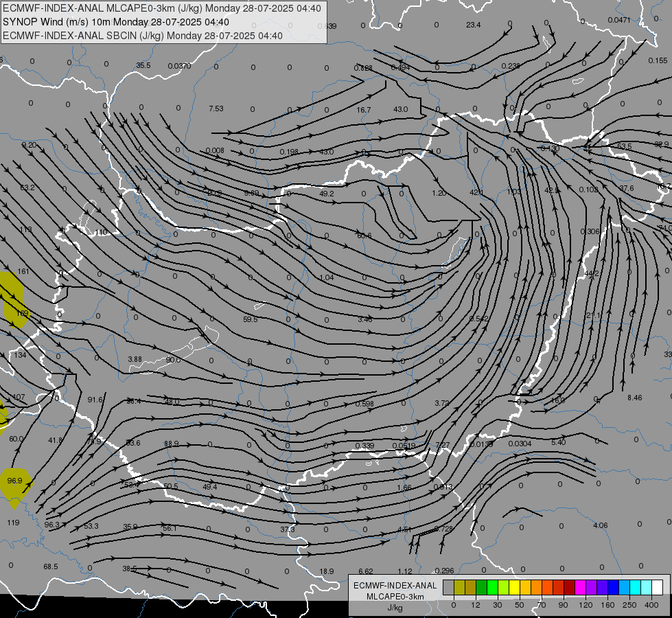Click the map value 110
Image resolution: width=672 pixels, height=618 pixels.
[101, 232]
